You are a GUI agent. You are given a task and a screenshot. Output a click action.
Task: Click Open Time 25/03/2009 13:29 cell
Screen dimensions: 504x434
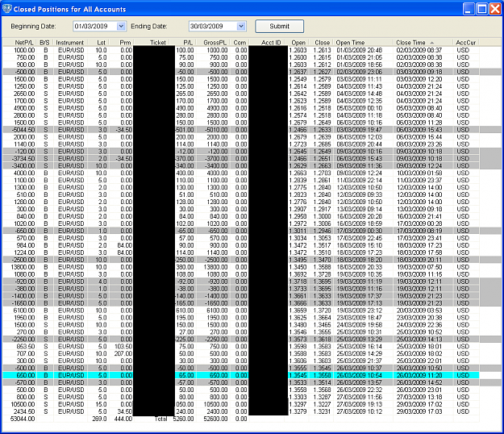tap(360, 340)
